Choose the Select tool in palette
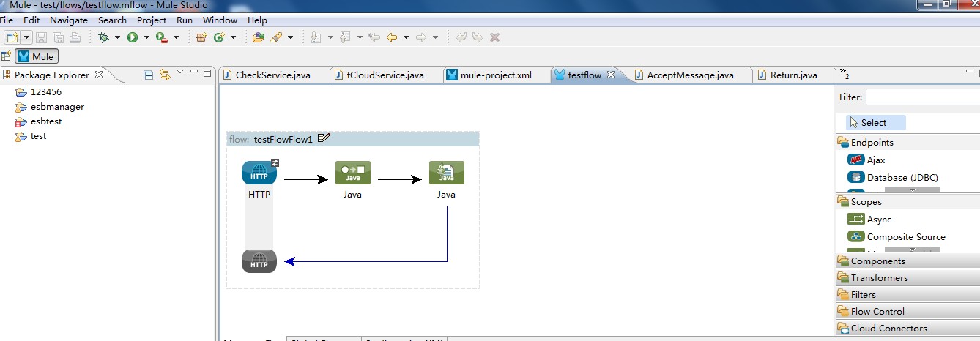This screenshot has height=341, width=980. 876,123
